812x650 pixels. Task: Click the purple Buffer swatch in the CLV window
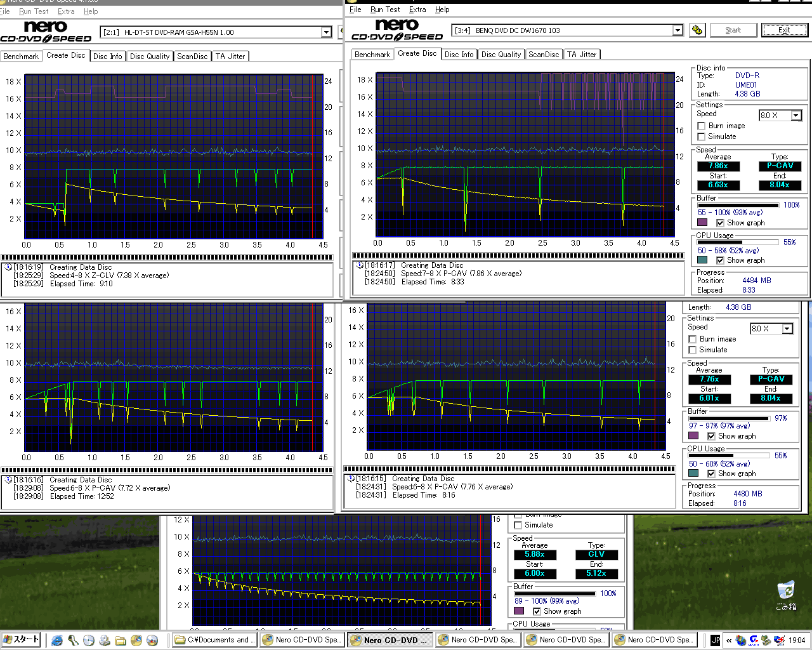pos(519,611)
